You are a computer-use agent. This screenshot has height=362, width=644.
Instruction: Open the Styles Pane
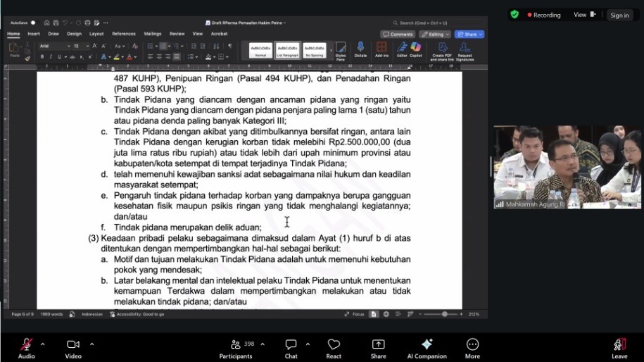pyautogui.click(x=341, y=49)
